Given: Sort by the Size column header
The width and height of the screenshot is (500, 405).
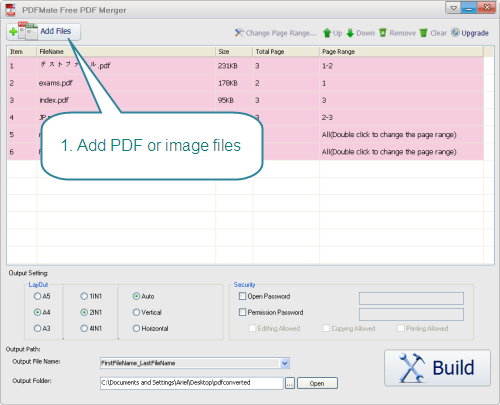Looking at the screenshot, I should click(234, 52).
